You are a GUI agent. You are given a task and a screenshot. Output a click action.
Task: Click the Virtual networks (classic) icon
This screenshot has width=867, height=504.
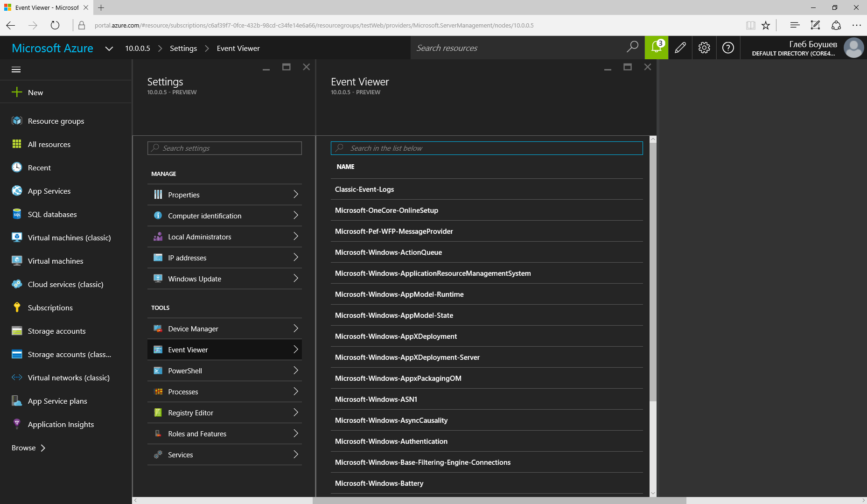(17, 378)
